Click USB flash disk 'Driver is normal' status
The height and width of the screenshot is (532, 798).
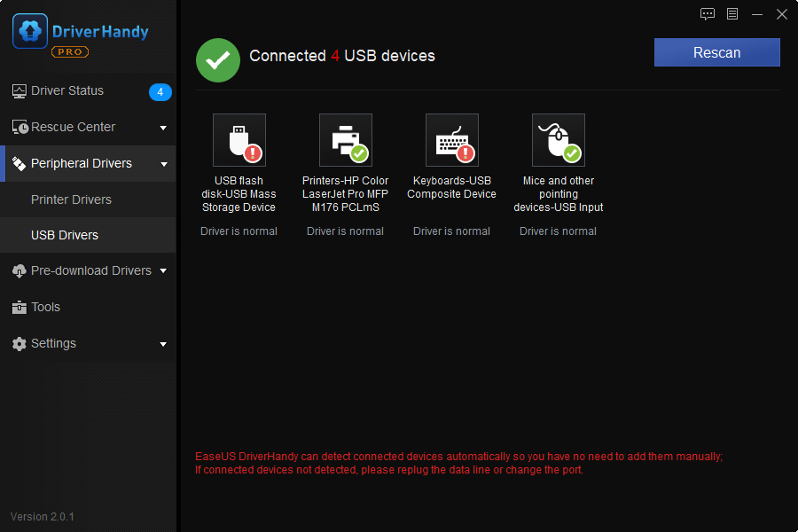coord(239,231)
